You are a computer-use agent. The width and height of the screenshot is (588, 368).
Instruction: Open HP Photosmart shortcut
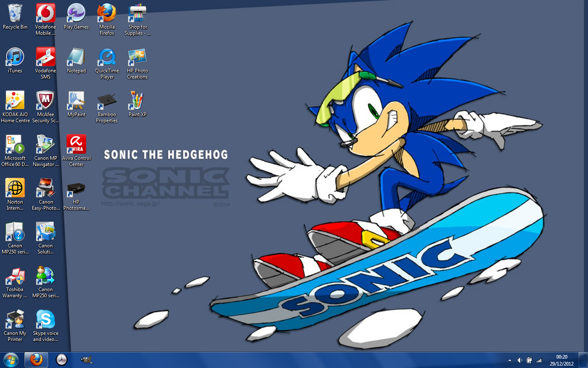click(76, 195)
